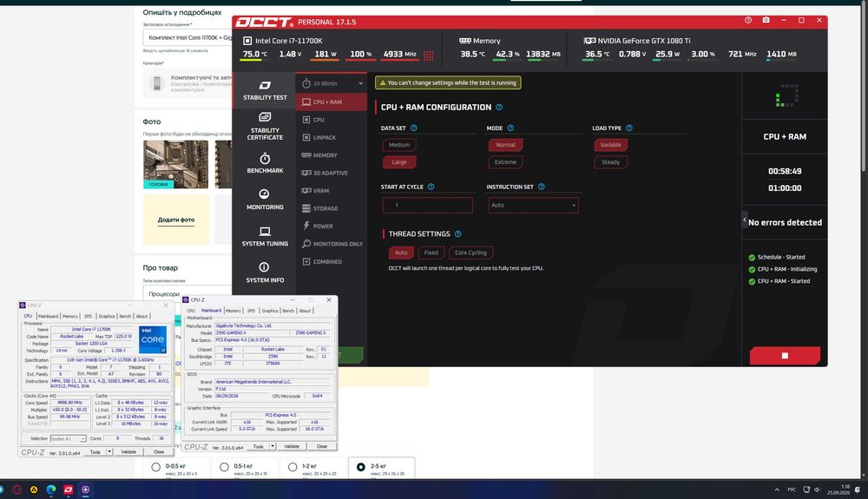Click the Memory module icon in the header
Image resolution: width=868 pixels, height=499 pixels.
coord(465,41)
